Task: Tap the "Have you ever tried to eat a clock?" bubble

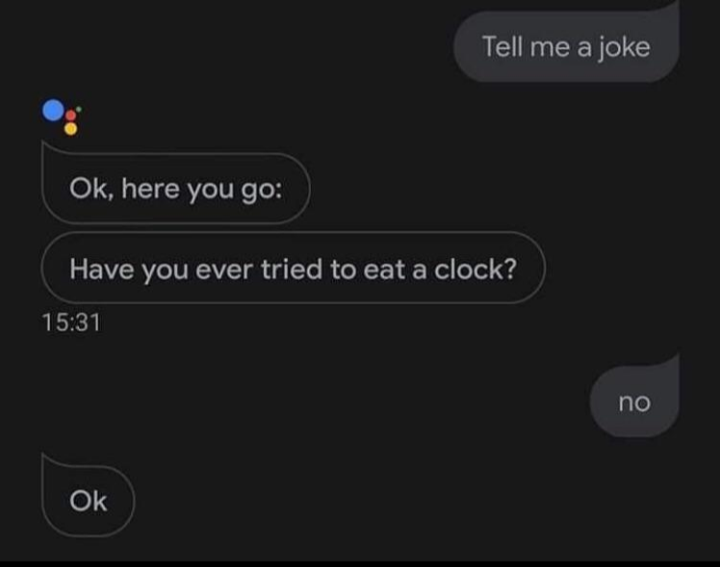Action: coord(293,268)
